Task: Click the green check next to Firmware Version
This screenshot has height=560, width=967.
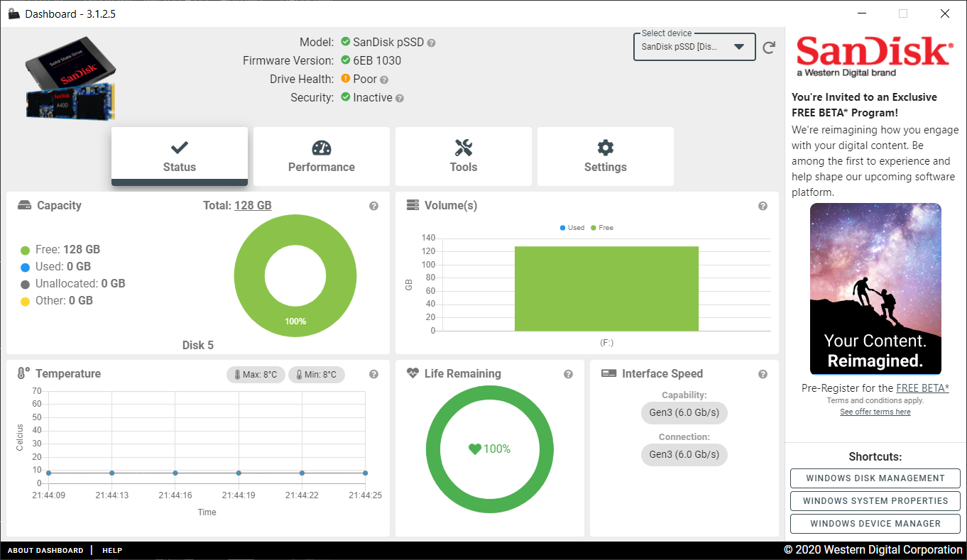Action: [345, 60]
